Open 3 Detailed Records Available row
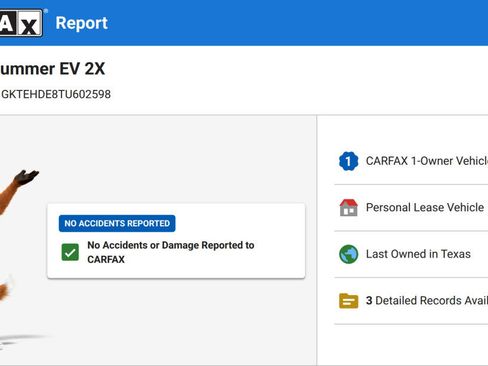This screenshot has width=488, height=366. click(x=411, y=301)
